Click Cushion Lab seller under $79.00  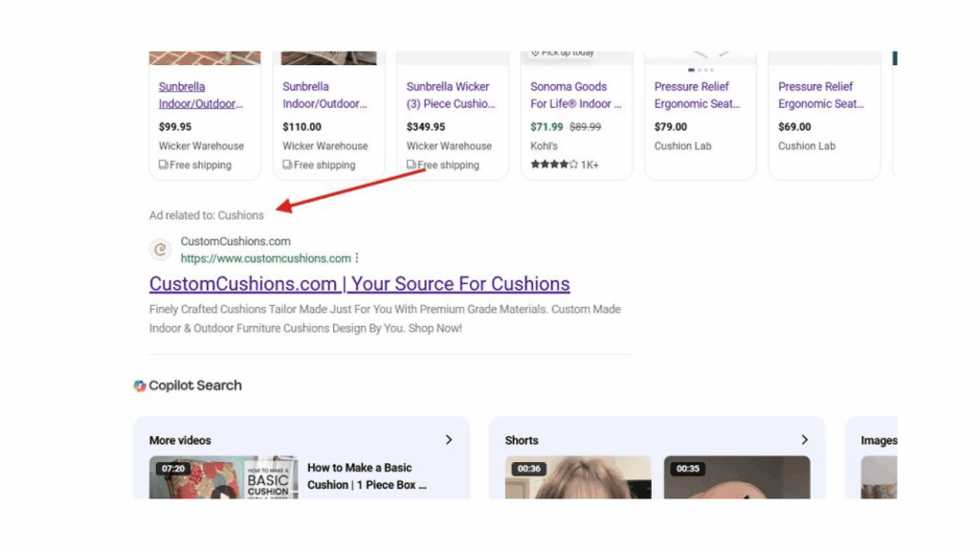tap(682, 145)
